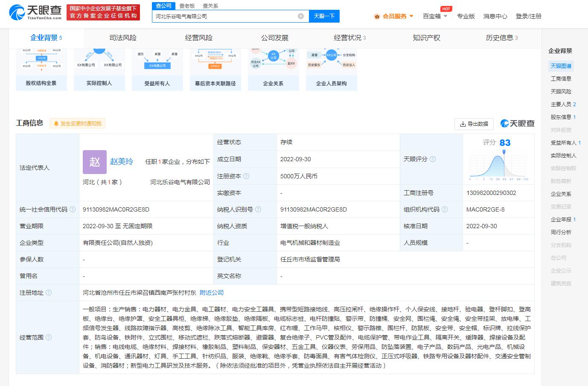Image resolution: width=588 pixels, height=386 pixels.
Task: Open the 实际控制人 diagram card
Action: (99, 70)
